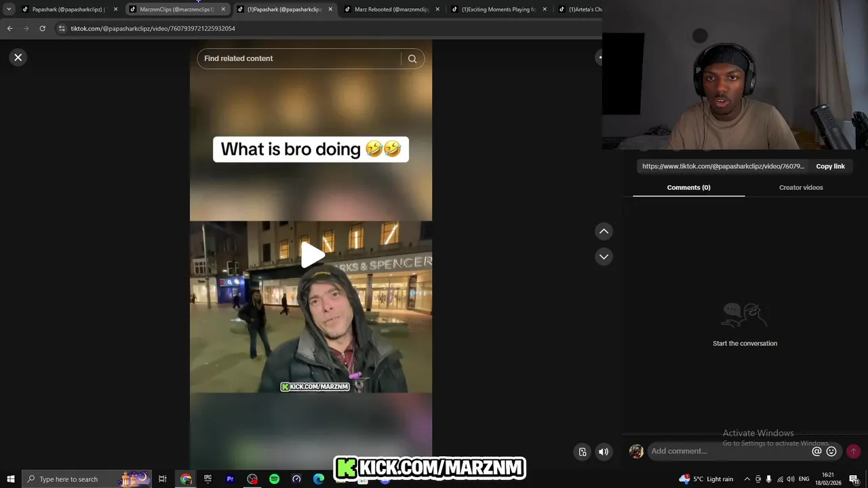Click the red post comment arrow button

(853, 451)
